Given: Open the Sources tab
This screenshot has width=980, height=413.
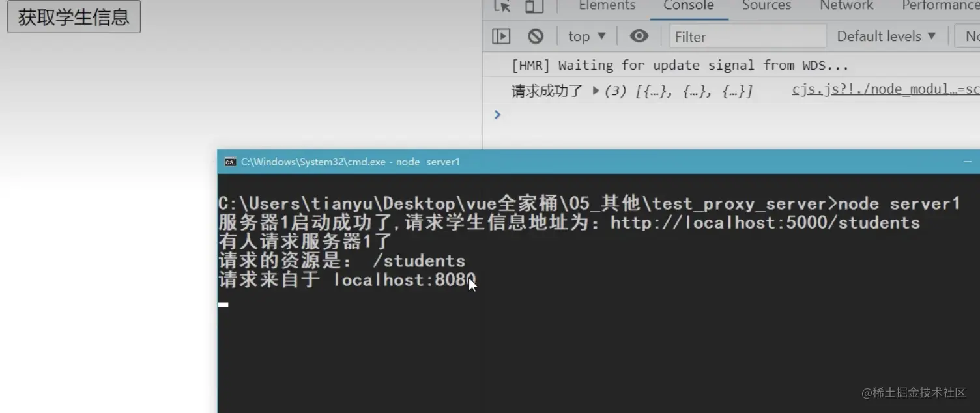Looking at the screenshot, I should (x=766, y=6).
